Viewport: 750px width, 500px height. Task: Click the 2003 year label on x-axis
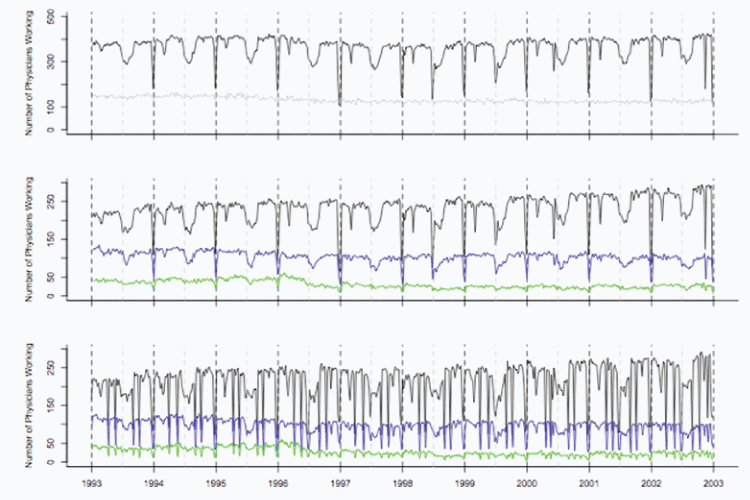pyautogui.click(x=713, y=481)
